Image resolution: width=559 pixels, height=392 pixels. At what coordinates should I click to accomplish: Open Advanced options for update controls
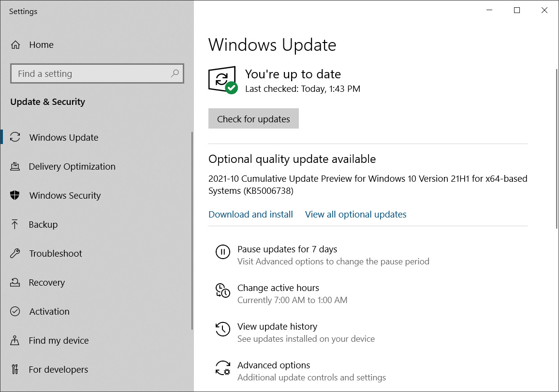click(x=274, y=365)
